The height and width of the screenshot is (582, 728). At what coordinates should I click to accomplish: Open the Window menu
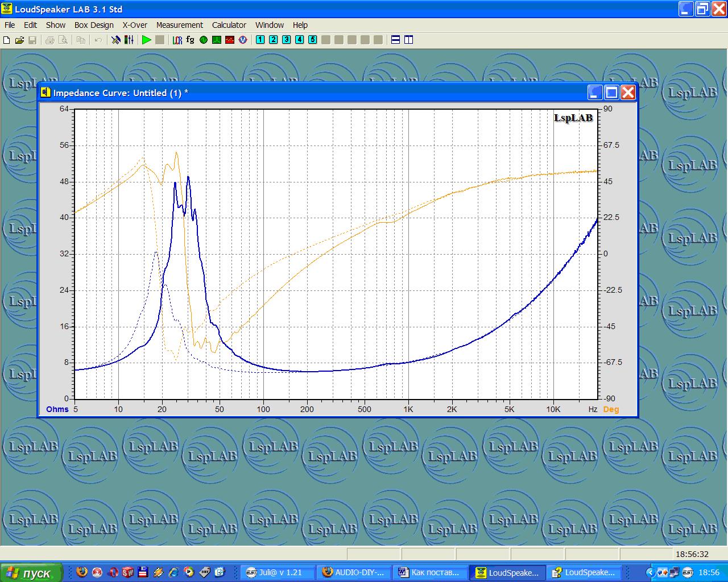(x=270, y=25)
